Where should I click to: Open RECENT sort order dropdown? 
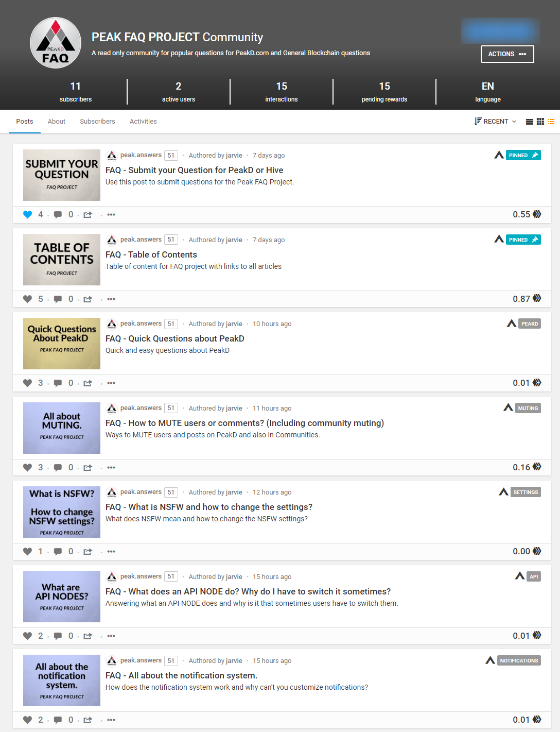(x=495, y=122)
